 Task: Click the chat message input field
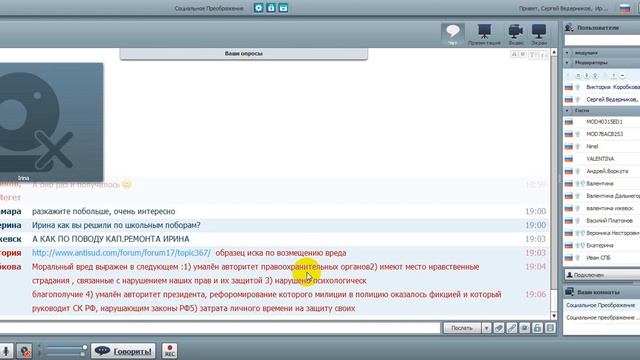pyautogui.click(x=220, y=328)
